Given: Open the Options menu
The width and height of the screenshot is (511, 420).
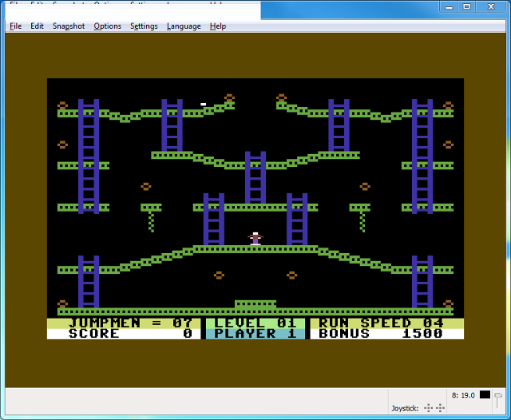Looking at the screenshot, I should pos(107,26).
